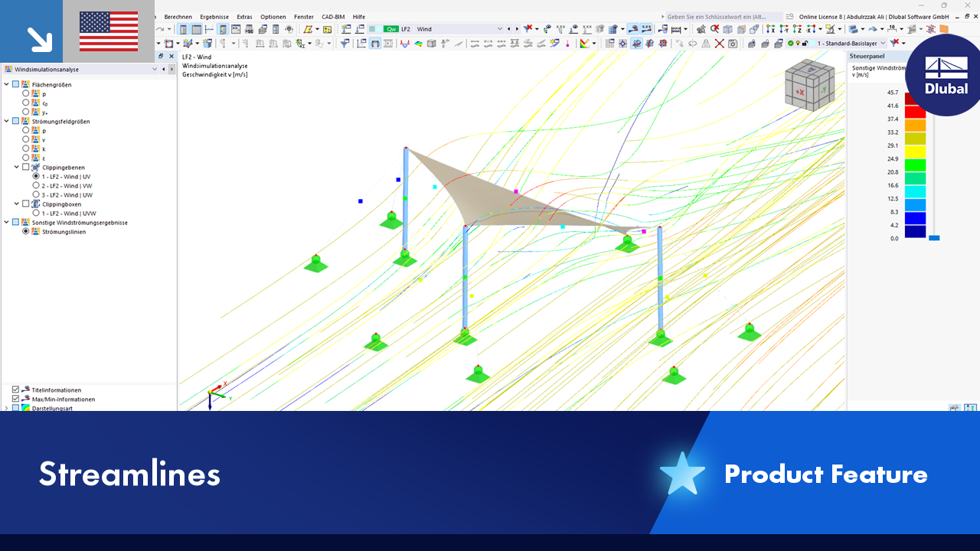Click the clipping plane icon beside Clippingebenen
Image resolution: width=980 pixels, height=551 pixels.
37,168
